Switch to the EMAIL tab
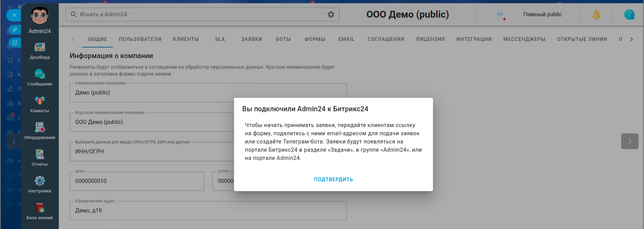 click(x=346, y=39)
